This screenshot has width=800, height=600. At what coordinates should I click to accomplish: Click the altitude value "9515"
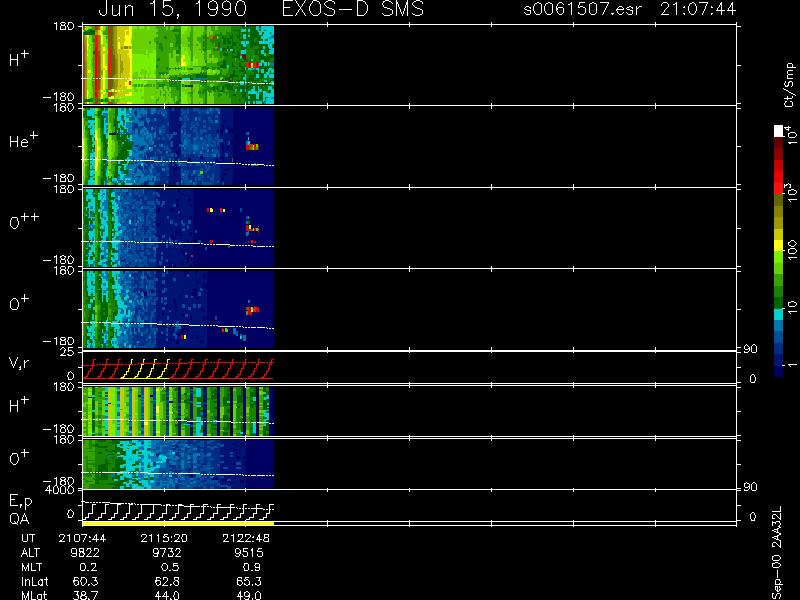tap(248, 553)
